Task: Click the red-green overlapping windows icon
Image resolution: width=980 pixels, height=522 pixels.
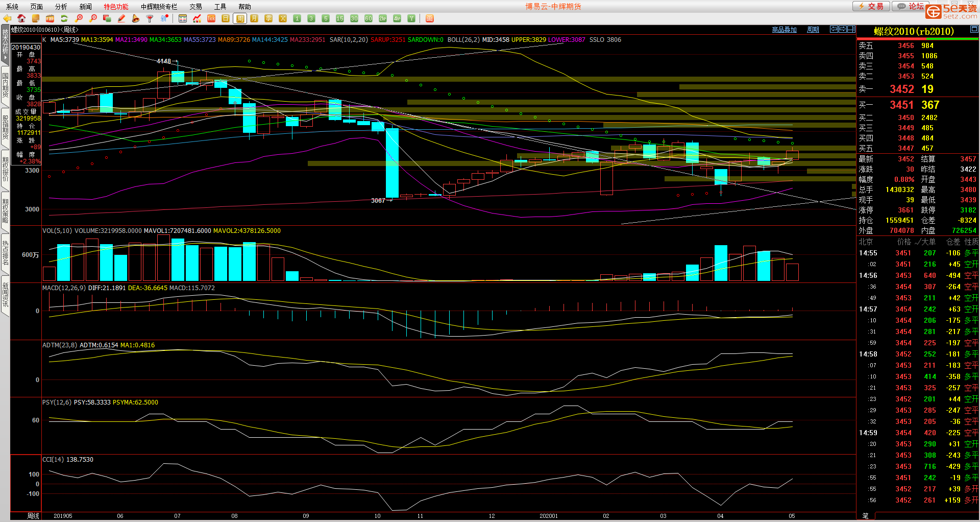Action: (107, 18)
